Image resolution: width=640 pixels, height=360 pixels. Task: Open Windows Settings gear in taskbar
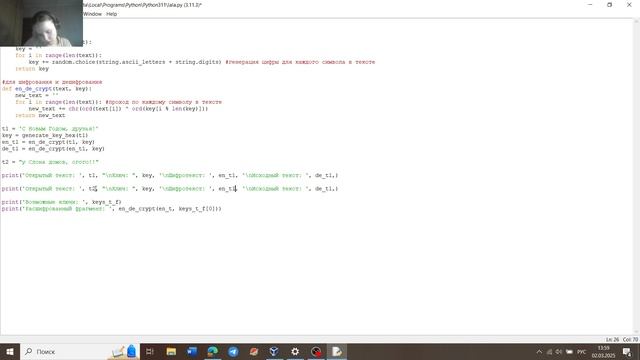(x=295, y=351)
